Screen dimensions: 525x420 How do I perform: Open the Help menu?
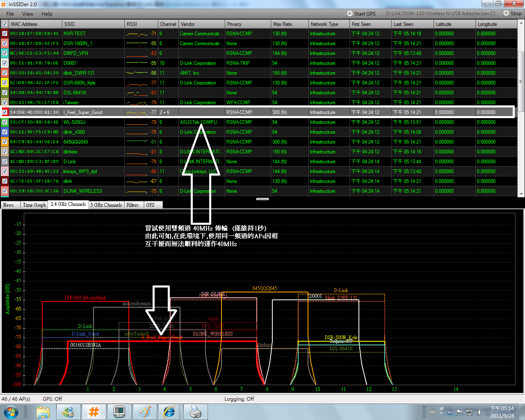click(x=47, y=14)
